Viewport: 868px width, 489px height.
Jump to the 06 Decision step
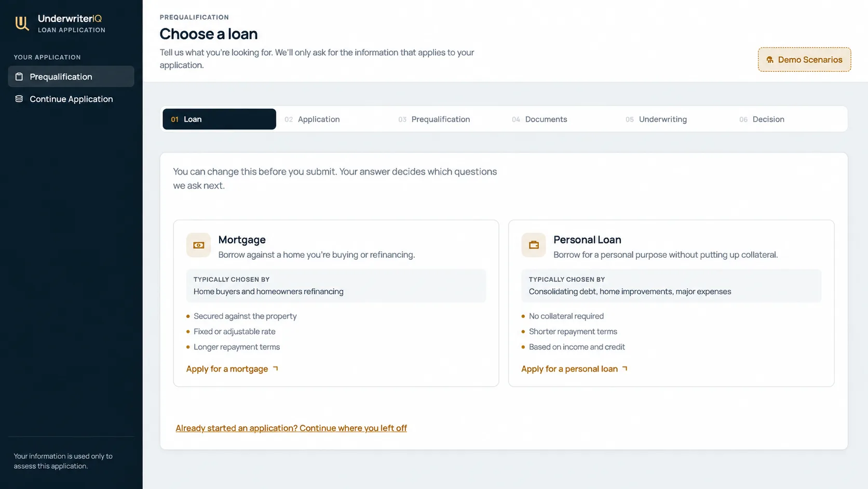tap(788, 119)
